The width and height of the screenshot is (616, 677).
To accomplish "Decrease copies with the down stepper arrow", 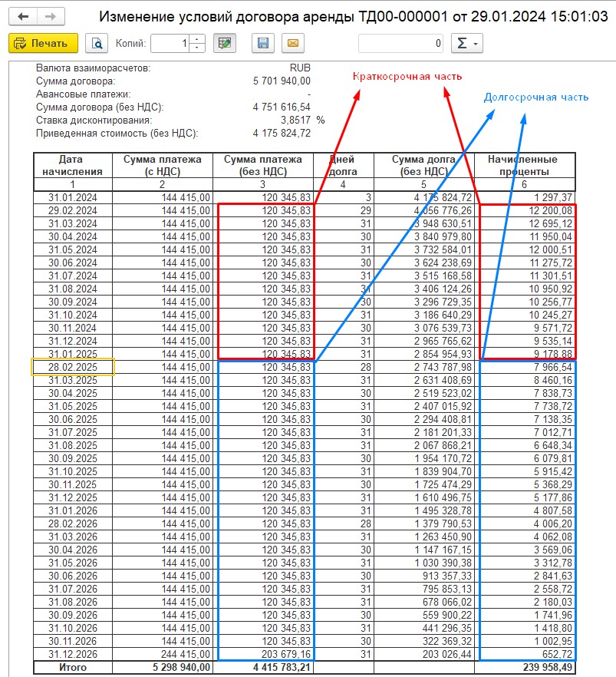I will (x=197, y=48).
